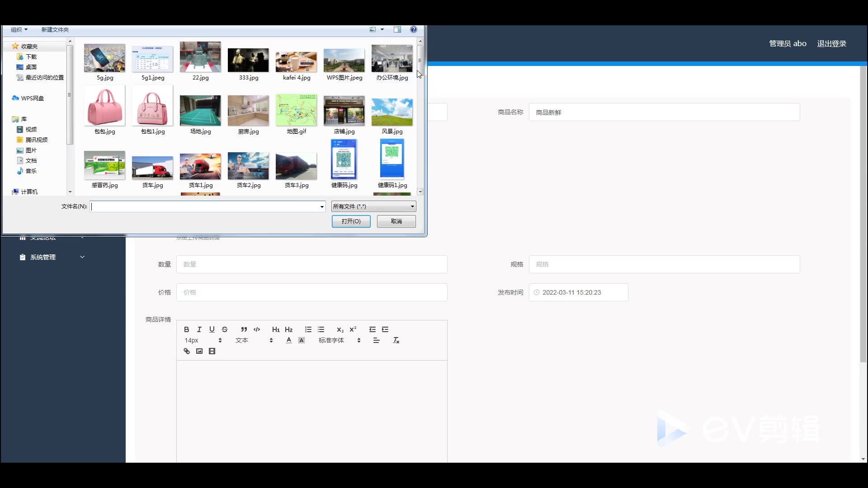Viewport: 868px width, 488px height.
Task: Select the 地图.gif thumbnail
Action: (297, 110)
